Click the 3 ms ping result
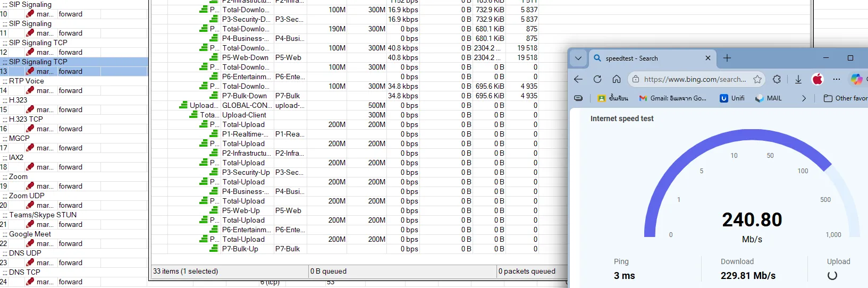This screenshot has width=868, height=288. [x=624, y=276]
